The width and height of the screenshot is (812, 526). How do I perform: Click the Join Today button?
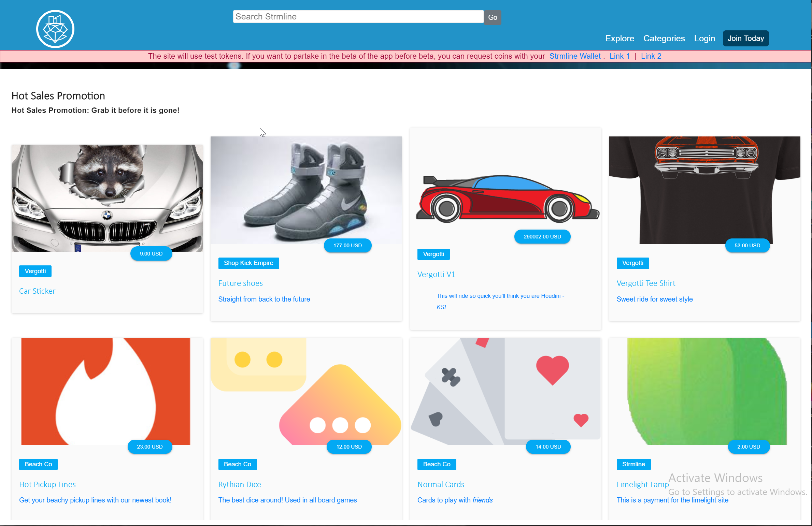point(745,38)
